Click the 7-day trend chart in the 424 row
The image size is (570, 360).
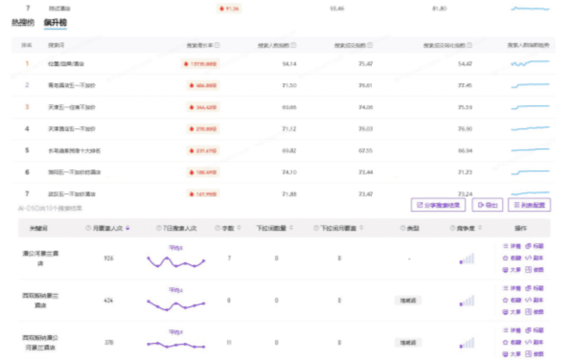(x=176, y=305)
